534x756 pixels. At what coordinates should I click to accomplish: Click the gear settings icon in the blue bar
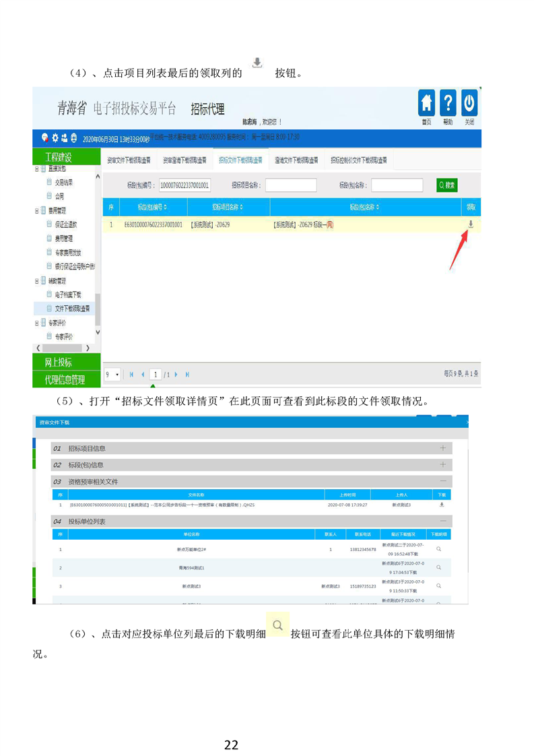[x=55, y=137]
